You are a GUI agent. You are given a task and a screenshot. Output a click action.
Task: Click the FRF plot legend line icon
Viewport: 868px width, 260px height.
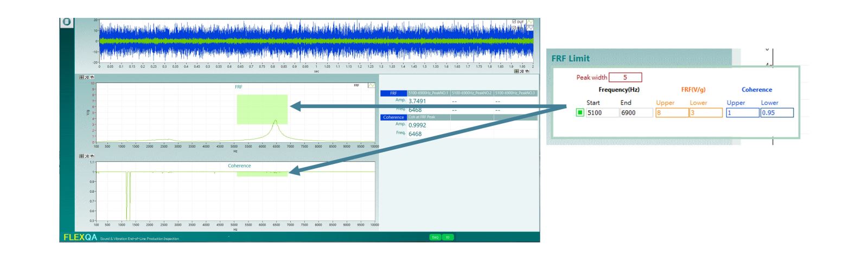371,85
